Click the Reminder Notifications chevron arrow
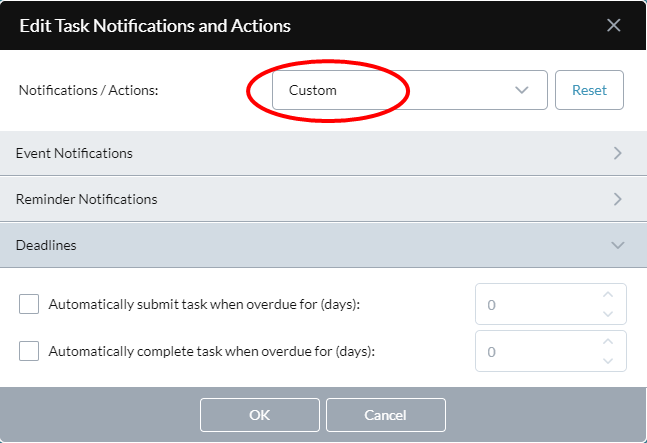The height and width of the screenshot is (443, 647). pos(618,199)
